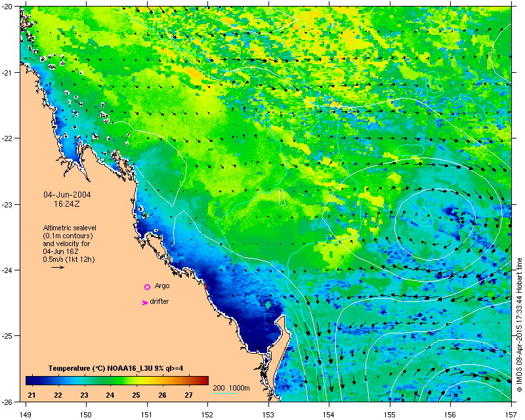The width and height of the screenshot is (525, 420).
Task: Click the latitude axis label "-24"
Action: (7, 270)
